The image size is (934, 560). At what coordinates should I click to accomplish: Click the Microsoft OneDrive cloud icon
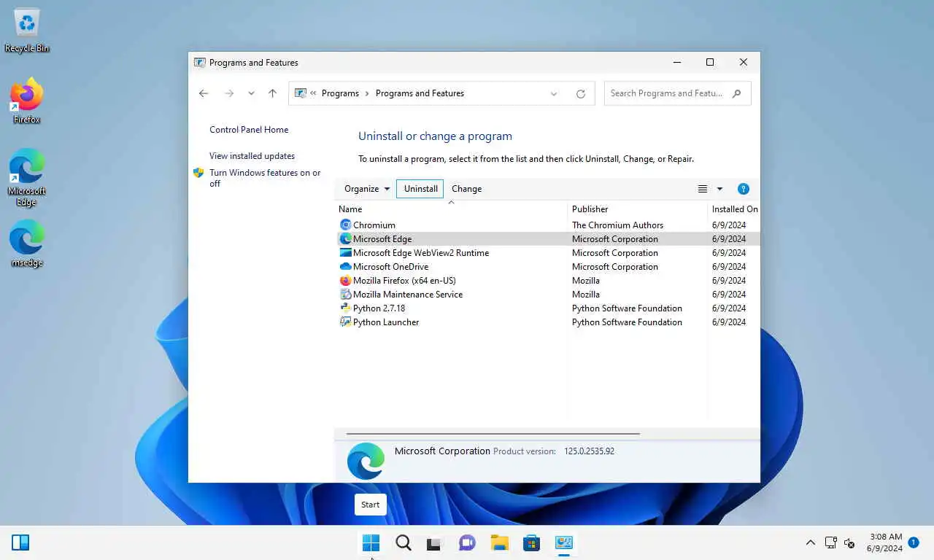tap(346, 267)
